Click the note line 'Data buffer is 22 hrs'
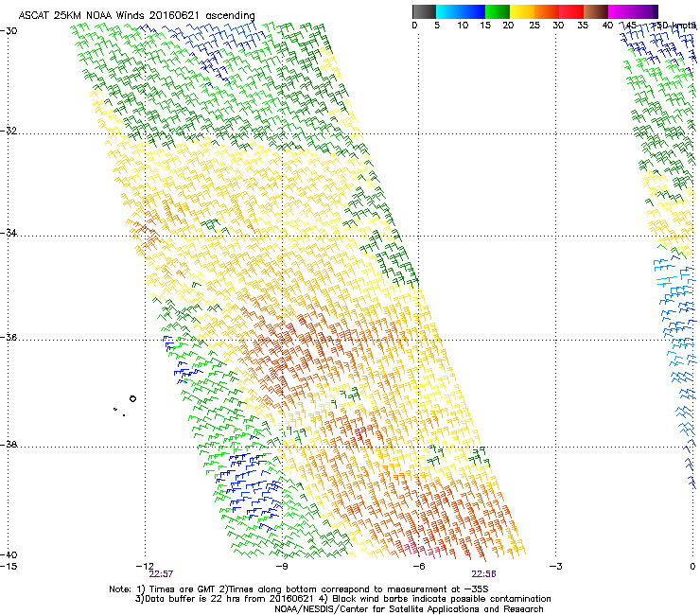700x615 pixels. tap(342, 599)
